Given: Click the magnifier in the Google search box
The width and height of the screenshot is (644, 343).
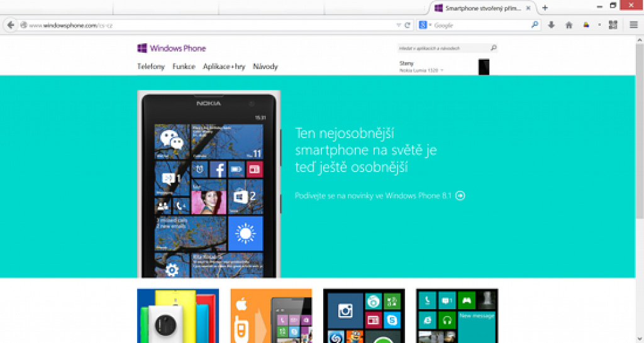Looking at the screenshot, I should 535,25.
